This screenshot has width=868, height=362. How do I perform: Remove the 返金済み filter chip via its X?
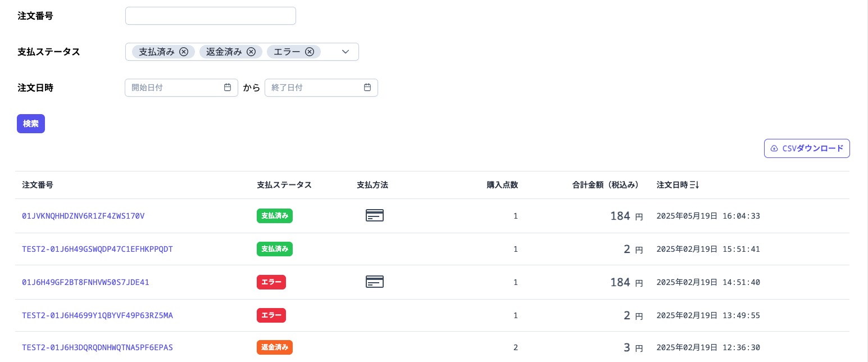(251, 52)
